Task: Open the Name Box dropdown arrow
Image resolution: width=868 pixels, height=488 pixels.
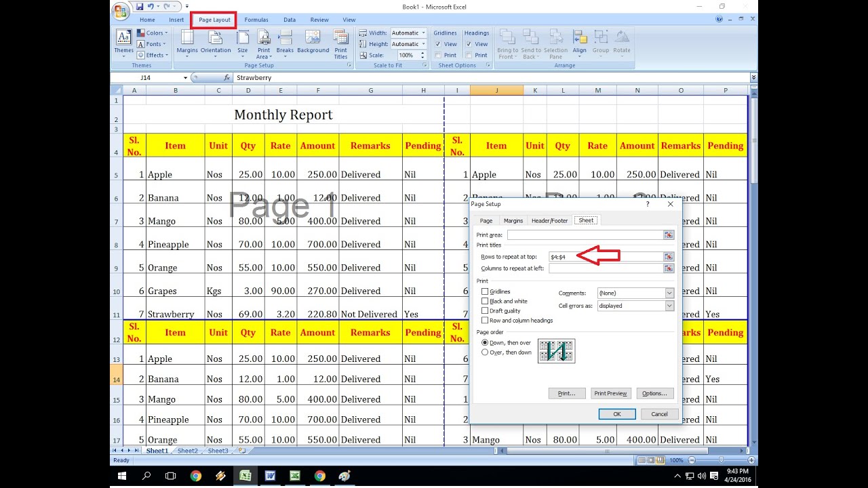Action: [x=185, y=78]
